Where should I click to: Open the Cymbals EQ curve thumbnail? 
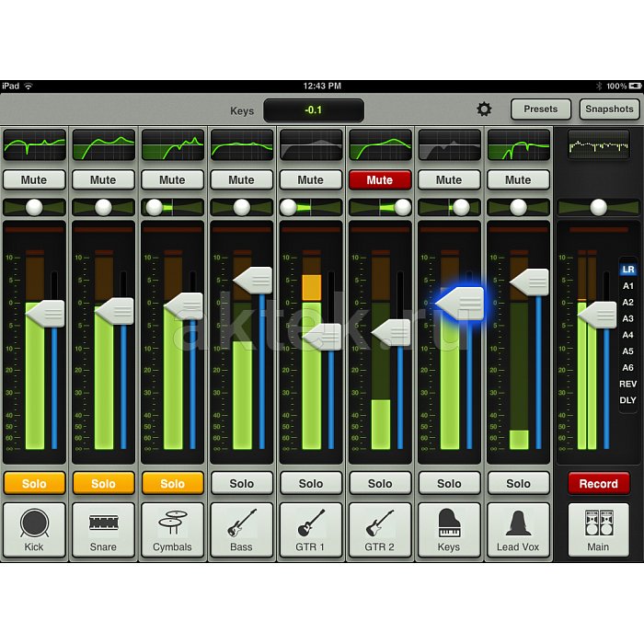pyautogui.click(x=173, y=145)
